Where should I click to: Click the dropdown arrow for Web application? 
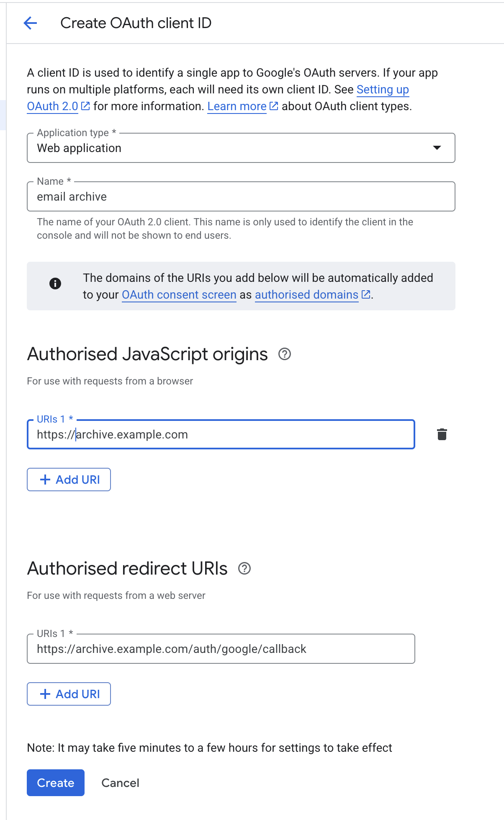[x=437, y=148]
